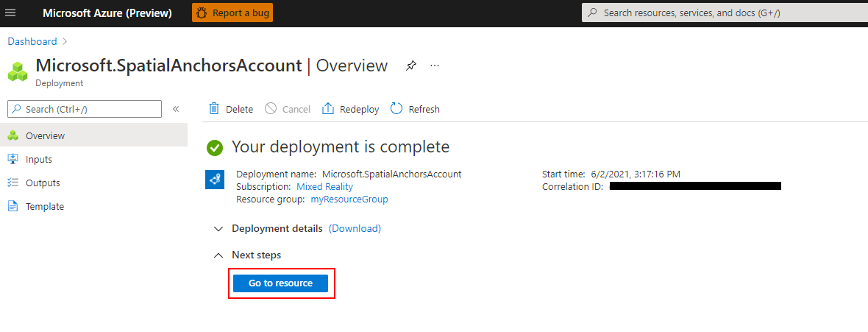Open the myResourceGroup link
868x332 pixels.
[x=349, y=199]
